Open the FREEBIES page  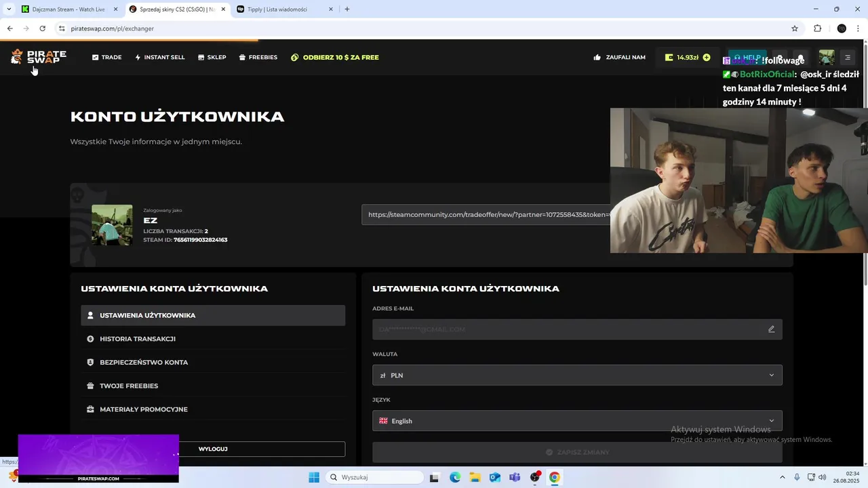point(258,58)
